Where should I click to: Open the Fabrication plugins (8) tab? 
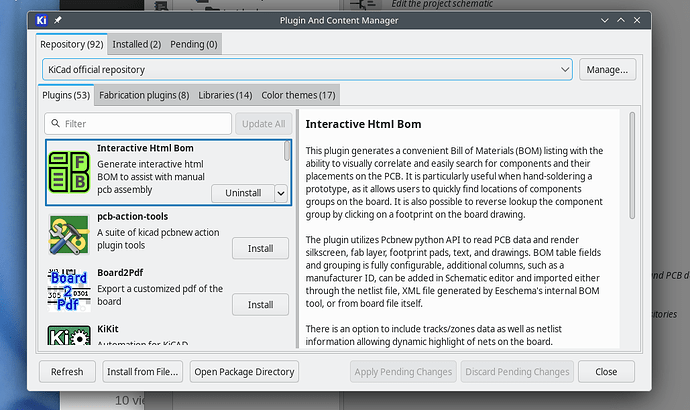[144, 96]
